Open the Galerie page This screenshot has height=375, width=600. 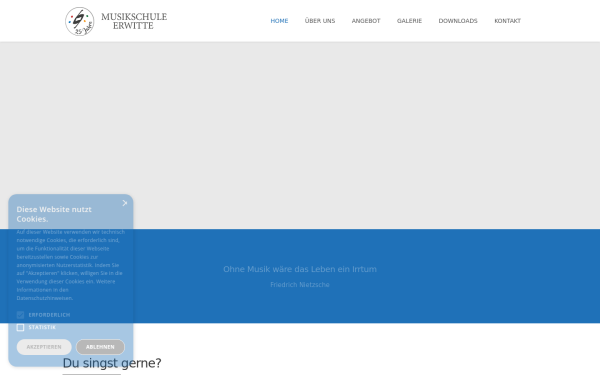409,21
